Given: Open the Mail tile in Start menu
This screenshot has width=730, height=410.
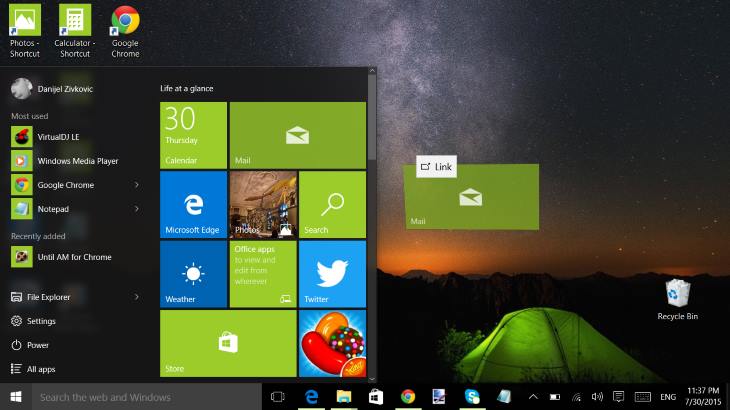Looking at the screenshot, I should (297, 135).
